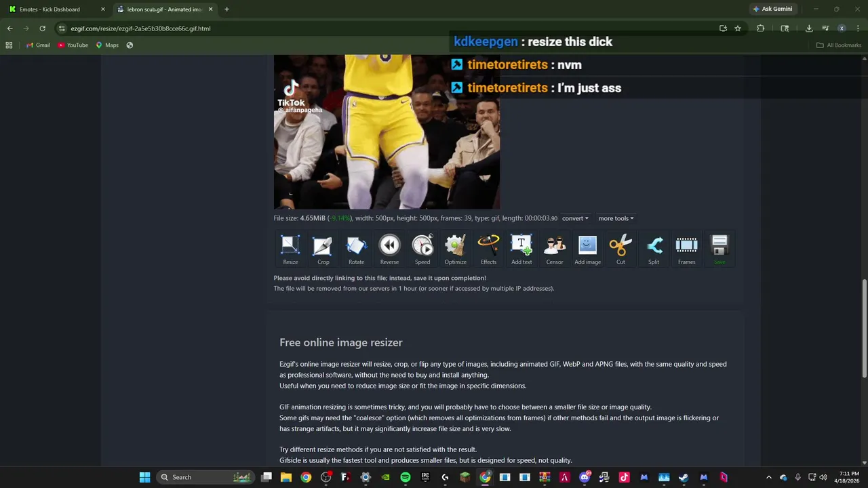Open Chrome's three-dot menu
The image size is (868, 488).
857,28
